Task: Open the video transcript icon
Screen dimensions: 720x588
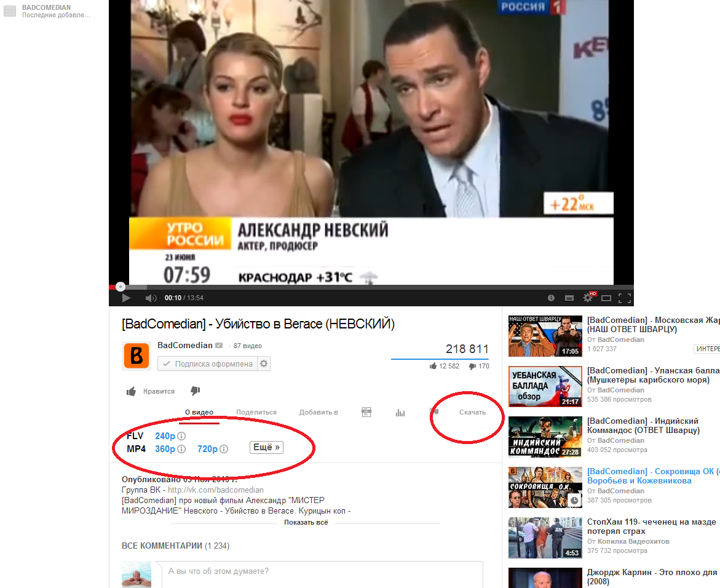Action: click(x=366, y=412)
